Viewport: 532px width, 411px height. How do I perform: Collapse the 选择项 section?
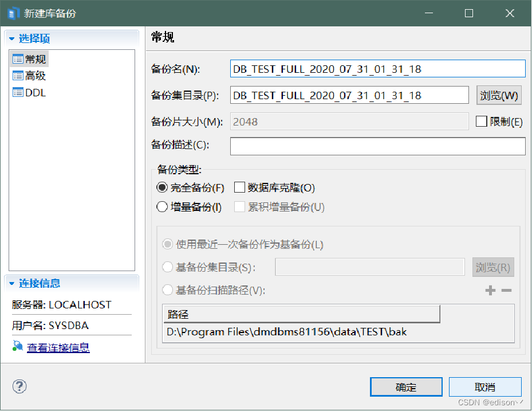[x=12, y=39]
